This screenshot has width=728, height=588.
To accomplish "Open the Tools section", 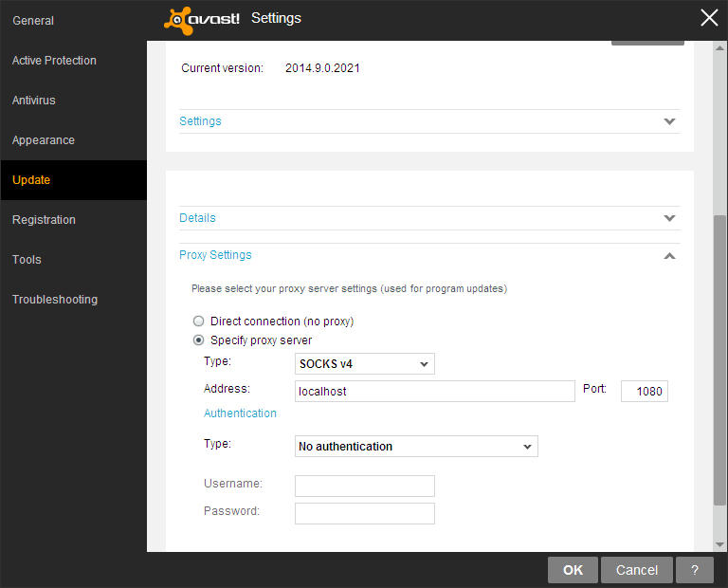I will pos(27,260).
